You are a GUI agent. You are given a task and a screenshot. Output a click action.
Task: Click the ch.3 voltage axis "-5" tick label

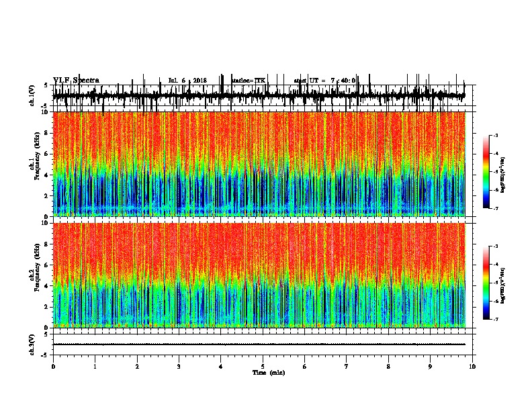point(46,355)
